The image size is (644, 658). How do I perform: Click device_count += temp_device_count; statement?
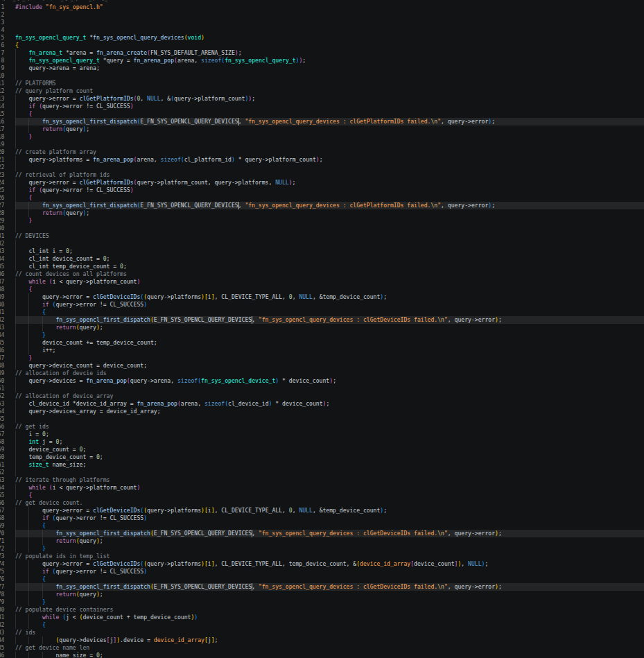99,343
